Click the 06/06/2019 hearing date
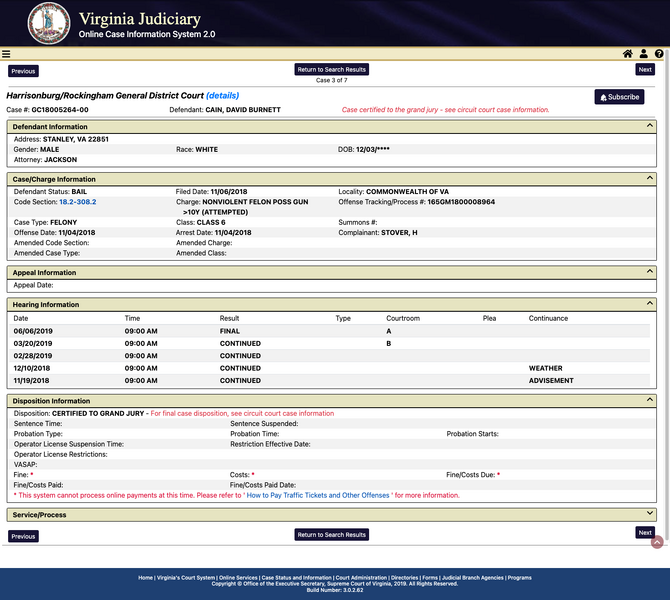The height and width of the screenshot is (600, 670). 33,331
